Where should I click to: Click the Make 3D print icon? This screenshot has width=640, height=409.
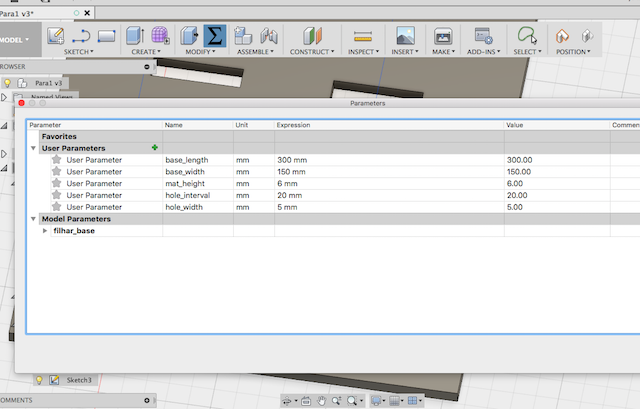click(443, 36)
